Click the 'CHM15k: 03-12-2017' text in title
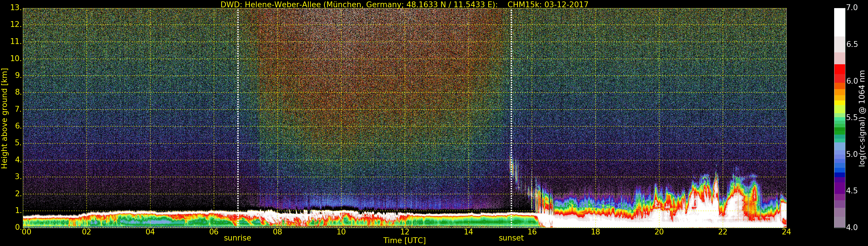Viewport: 868px width, 246px height. 547,4
